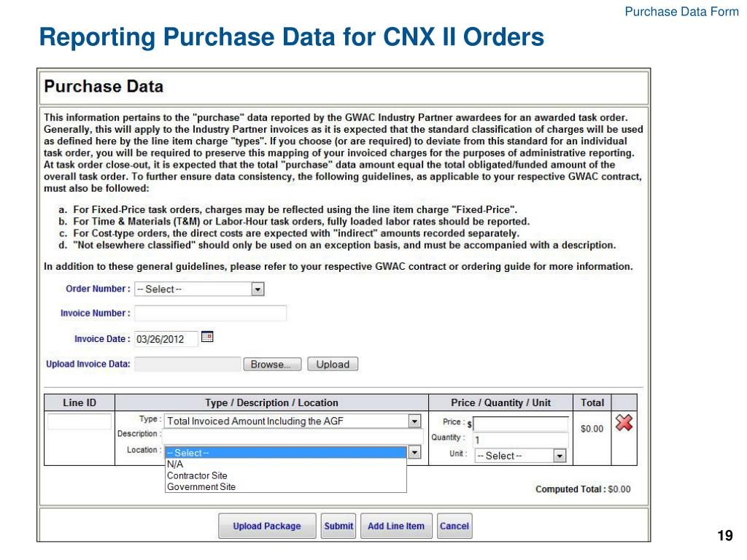Click the $0.00 line total value
Screen dimensions: 747x560
pyautogui.click(x=592, y=429)
